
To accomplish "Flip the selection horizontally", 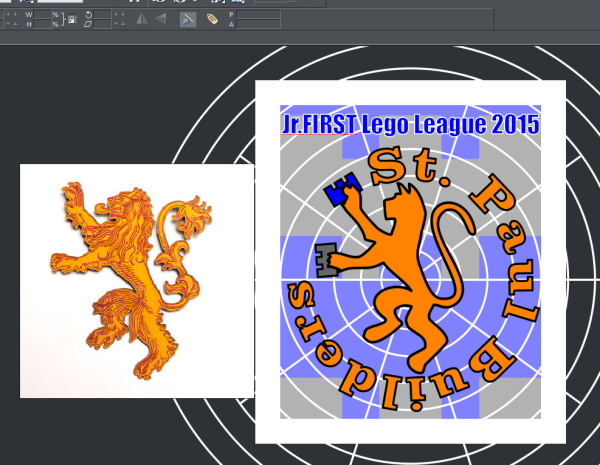I will [142, 19].
